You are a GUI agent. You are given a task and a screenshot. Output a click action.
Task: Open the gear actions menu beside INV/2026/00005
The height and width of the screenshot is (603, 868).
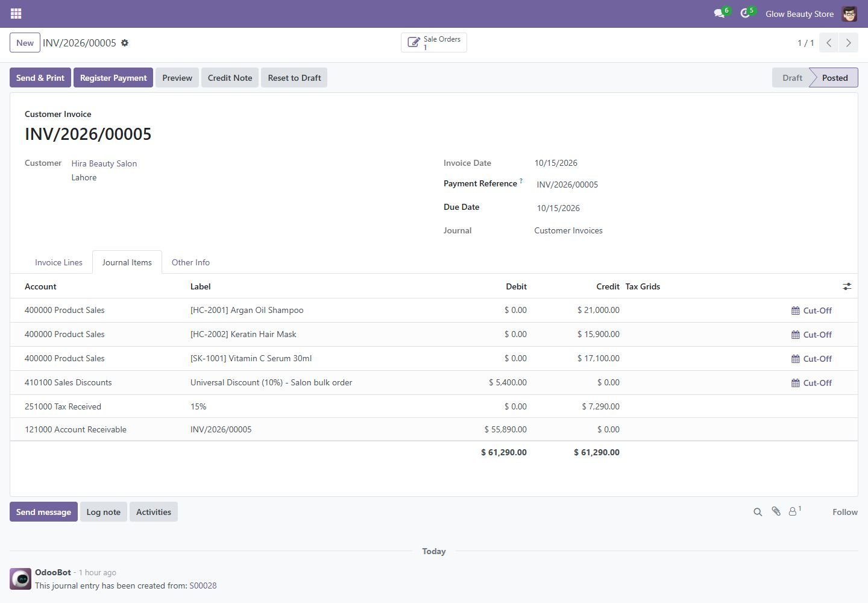(x=125, y=43)
